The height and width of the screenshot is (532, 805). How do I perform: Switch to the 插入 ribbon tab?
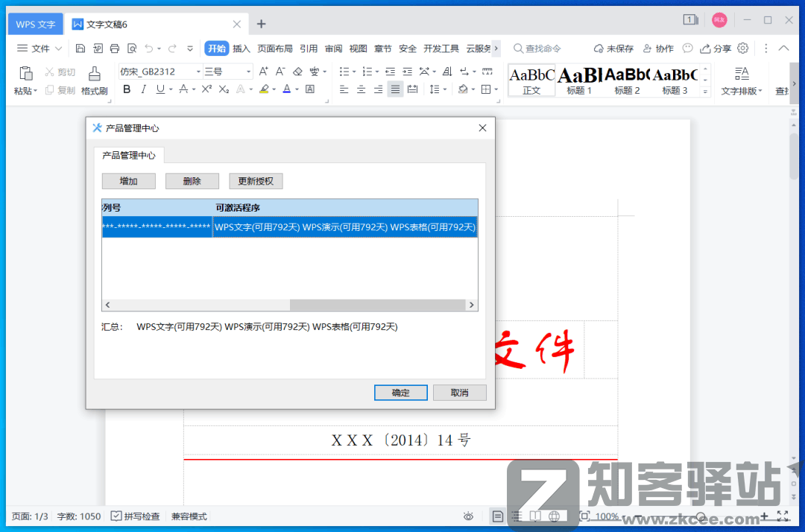241,48
